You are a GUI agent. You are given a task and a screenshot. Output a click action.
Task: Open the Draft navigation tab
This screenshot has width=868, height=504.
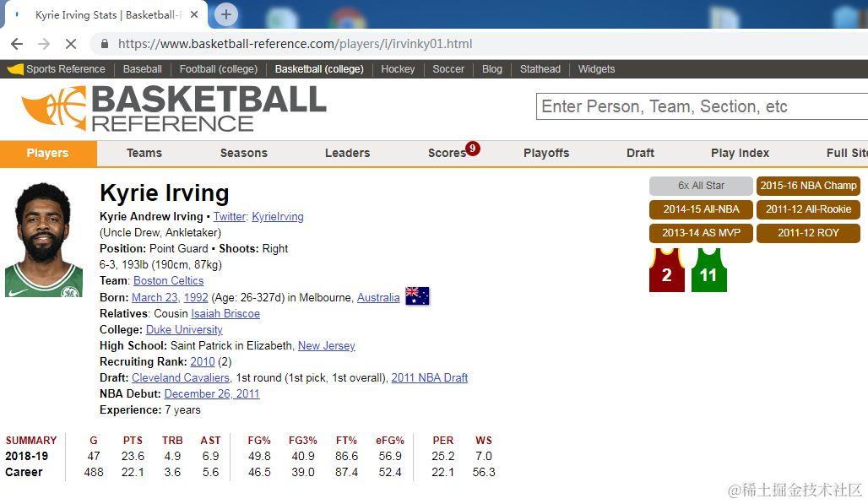tap(640, 154)
